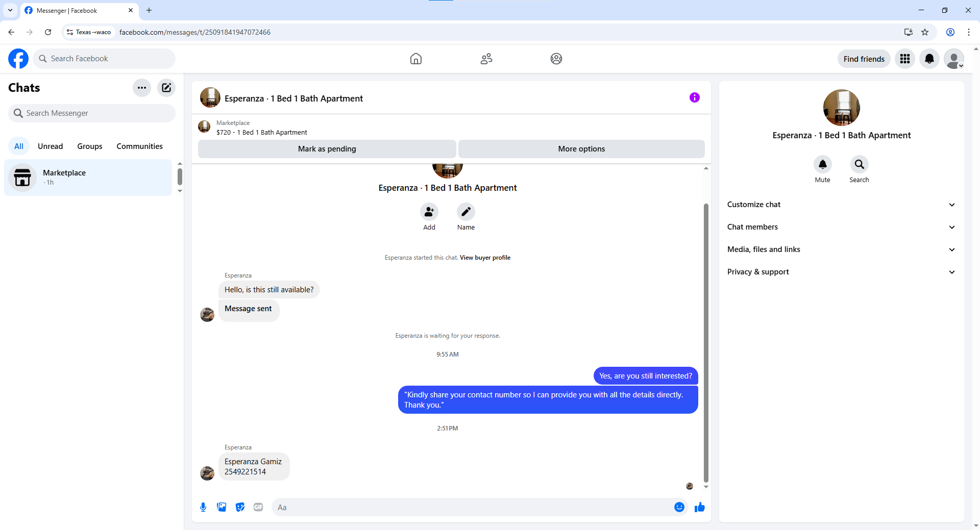Open the emoji picker smiley icon
The image size is (980, 530).
point(679,507)
